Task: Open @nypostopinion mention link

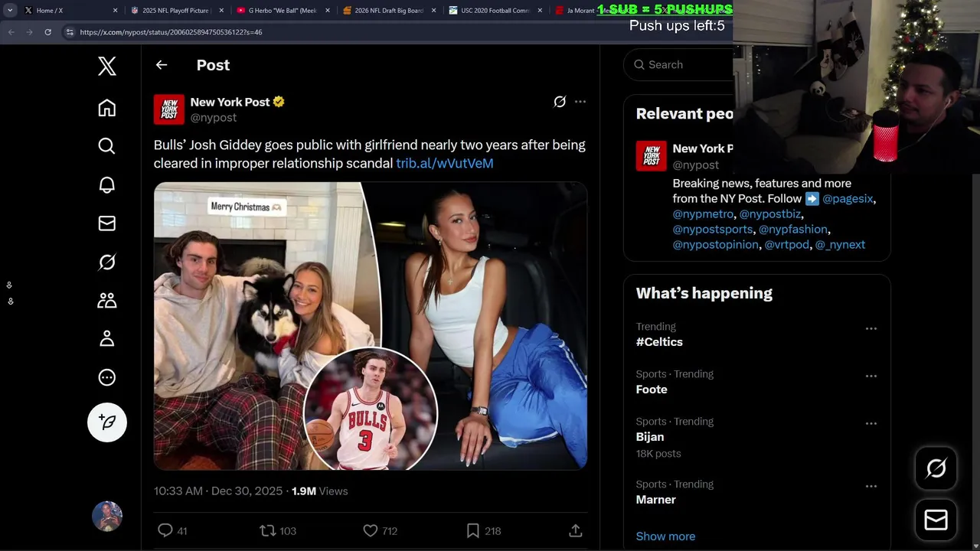Action: (x=716, y=245)
